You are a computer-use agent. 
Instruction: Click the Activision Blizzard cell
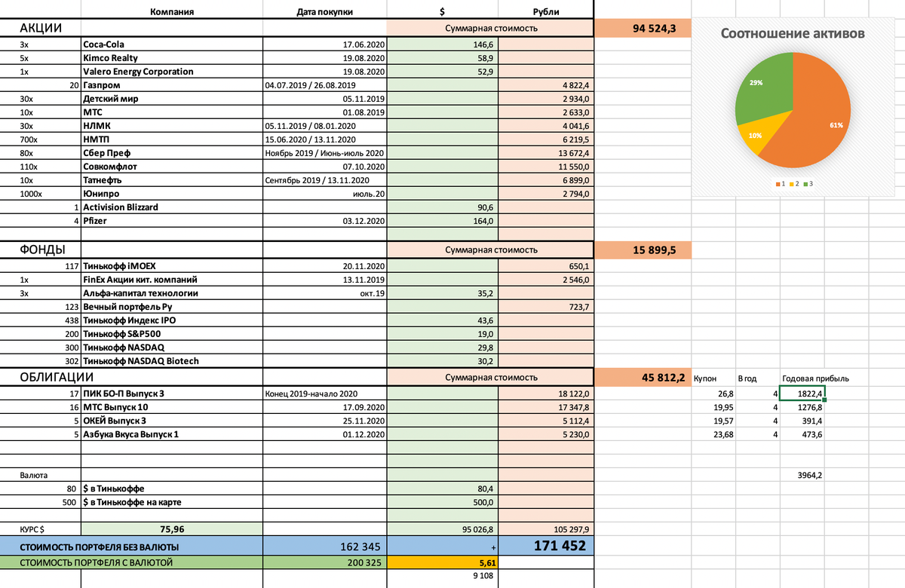click(172, 207)
